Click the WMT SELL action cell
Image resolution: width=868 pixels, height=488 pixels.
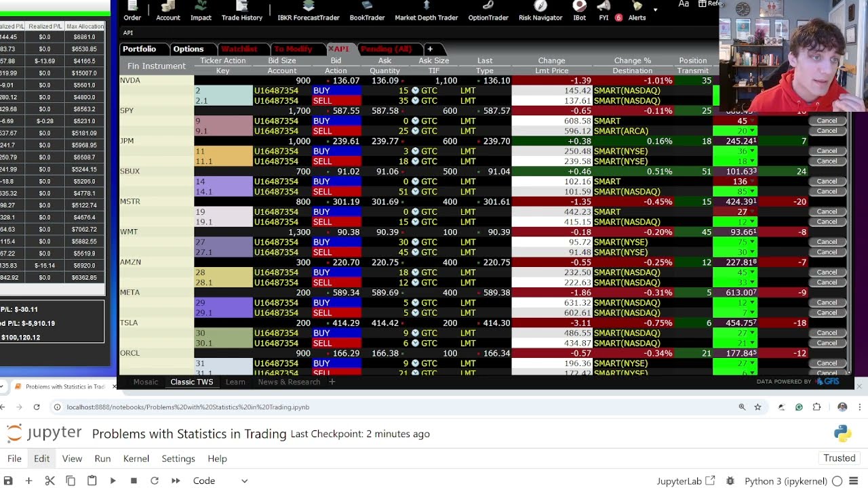tap(336, 252)
